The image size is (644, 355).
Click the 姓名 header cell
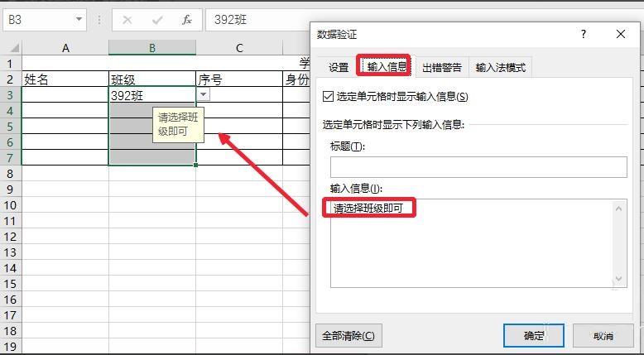(x=65, y=79)
